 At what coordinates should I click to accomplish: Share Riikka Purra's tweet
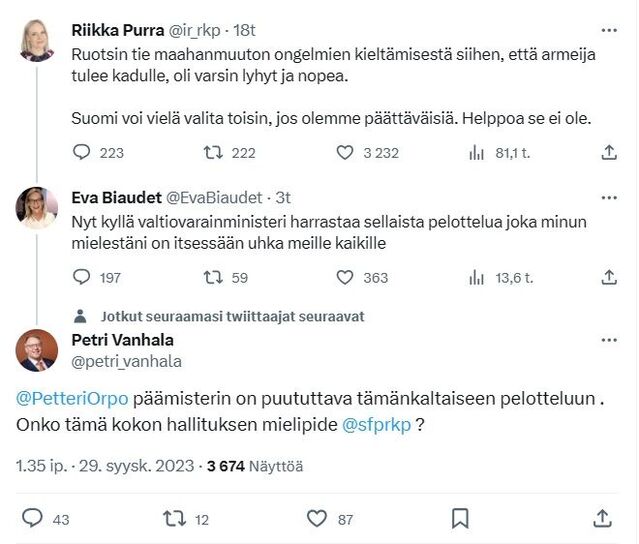(x=608, y=153)
